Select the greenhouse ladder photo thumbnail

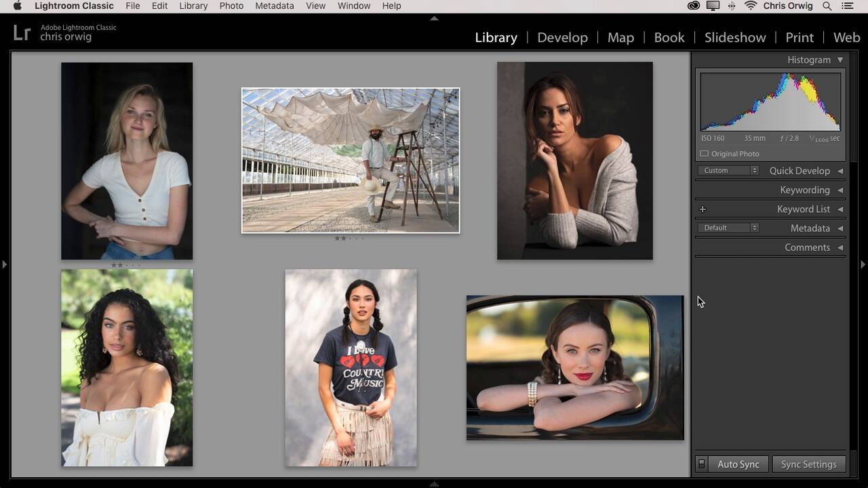[351, 161]
